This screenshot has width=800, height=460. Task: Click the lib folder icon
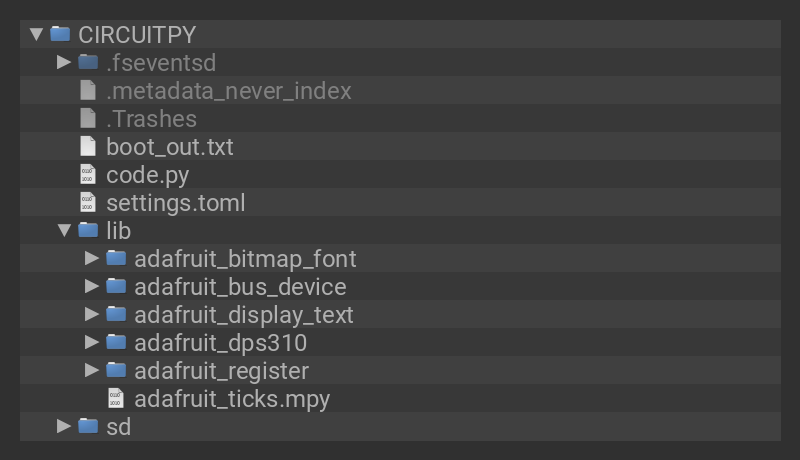88,230
